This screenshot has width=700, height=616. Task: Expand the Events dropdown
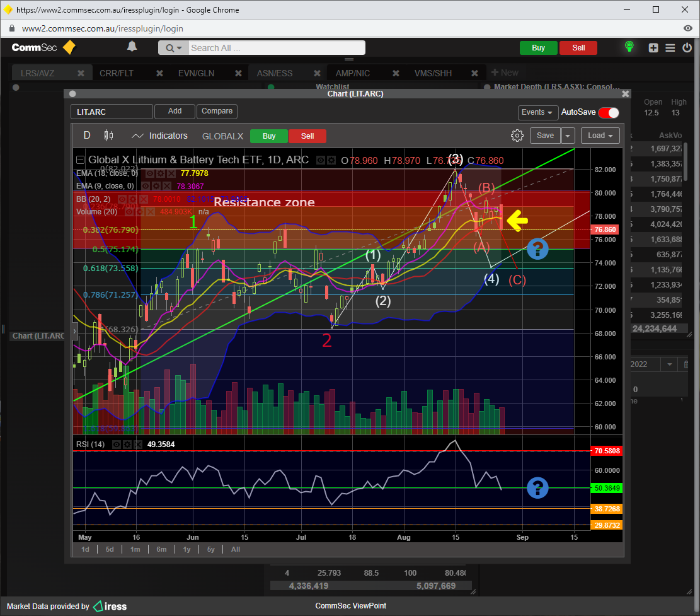pos(537,112)
